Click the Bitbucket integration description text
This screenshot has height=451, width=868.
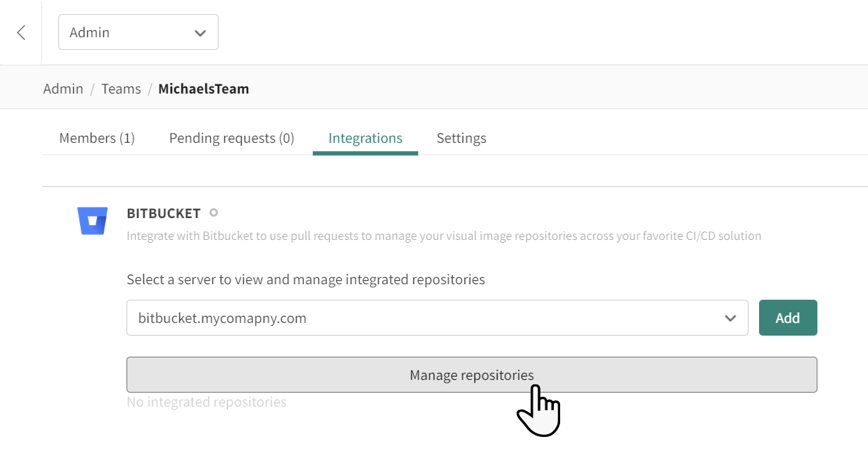[443, 236]
